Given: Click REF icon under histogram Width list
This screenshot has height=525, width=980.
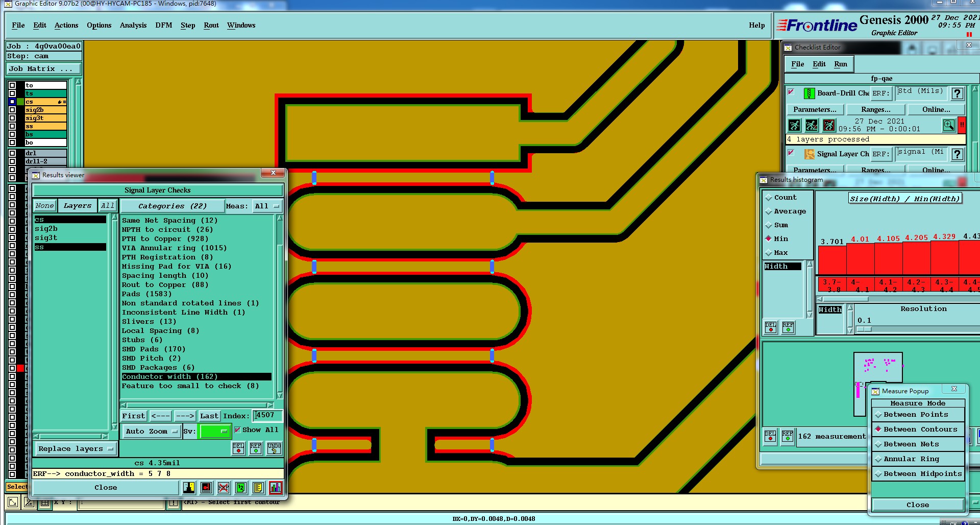Looking at the screenshot, I should click(788, 327).
